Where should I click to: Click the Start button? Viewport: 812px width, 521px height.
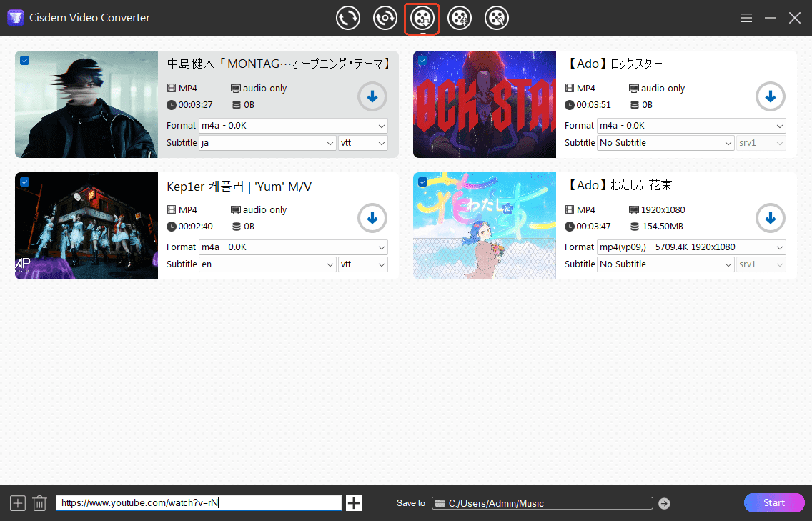click(x=774, y=502)
